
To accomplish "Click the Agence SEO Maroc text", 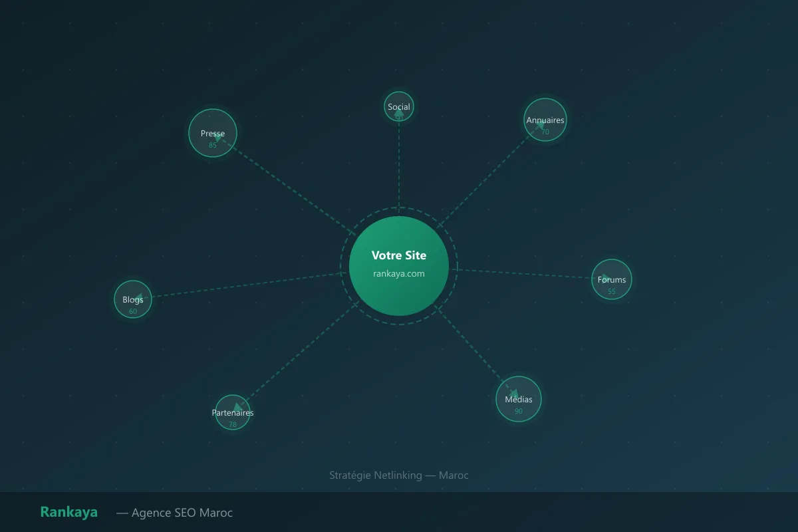I will click(x=175, y=513).
